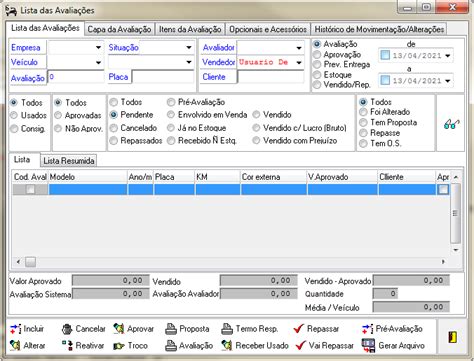
Task: Click the Troco icon
Action: (119, 346)
